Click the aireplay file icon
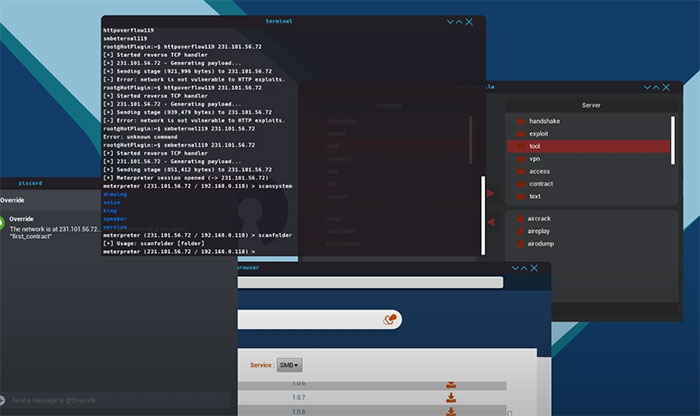The width and height of the screenshot is (700, 416). tap(520, 231)
